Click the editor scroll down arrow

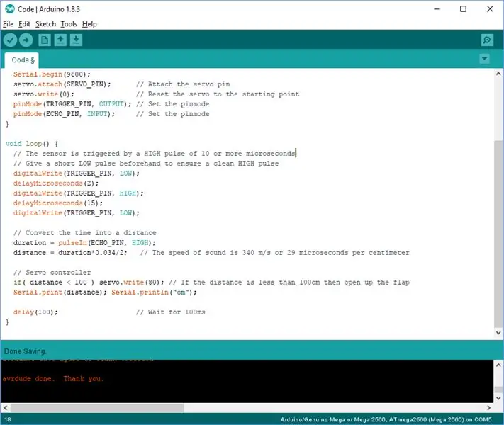coord(498,333)
